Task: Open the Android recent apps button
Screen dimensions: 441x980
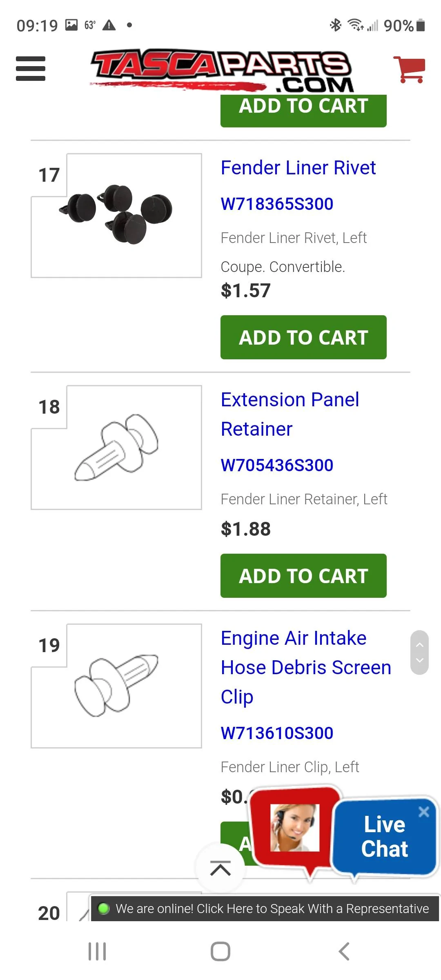Action: pos(97,951)
